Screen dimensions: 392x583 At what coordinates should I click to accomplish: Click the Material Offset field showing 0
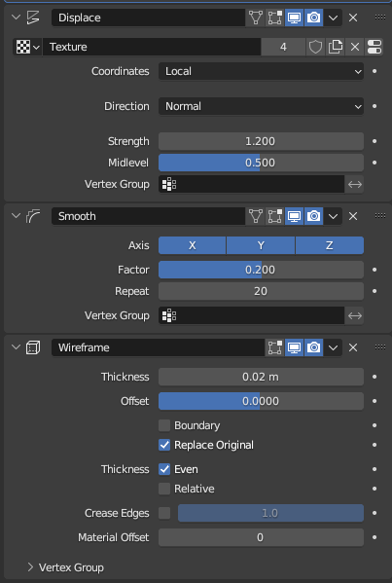[261, 537]
